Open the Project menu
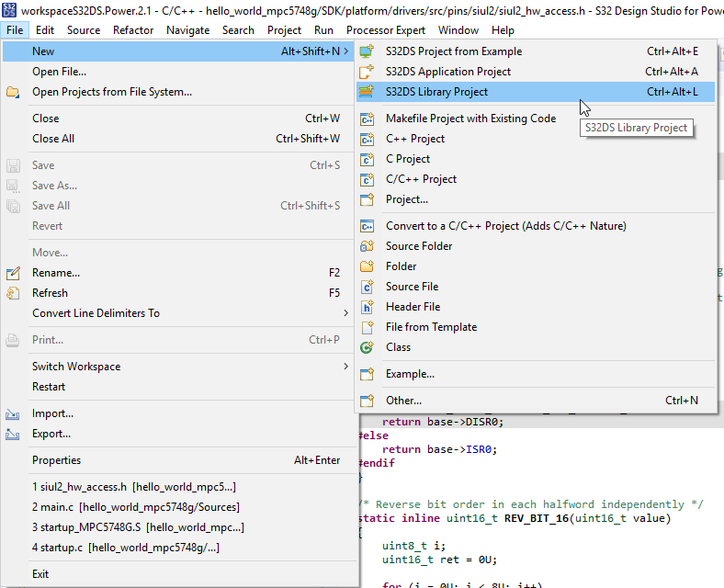 (x=284, y=30)
